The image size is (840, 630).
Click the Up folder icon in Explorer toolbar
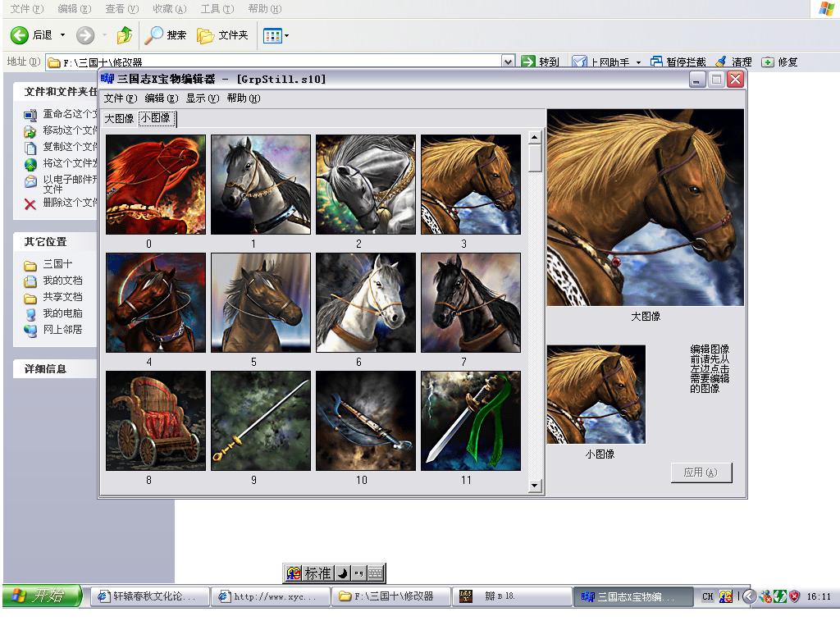tap(125, 35)
